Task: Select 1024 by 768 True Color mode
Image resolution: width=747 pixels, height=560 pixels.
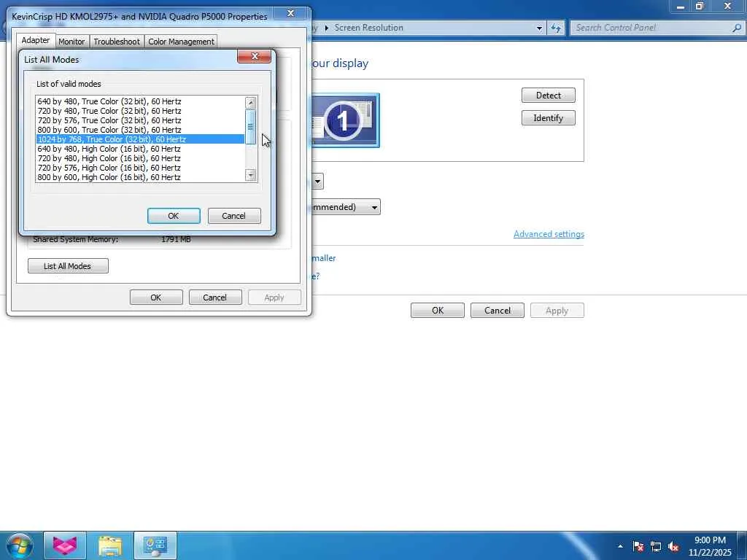Action: coord(140,139)
